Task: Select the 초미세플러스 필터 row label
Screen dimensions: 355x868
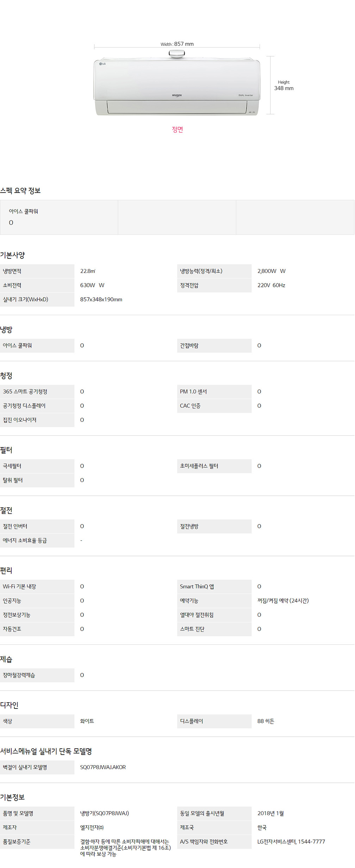Action: 199,466
